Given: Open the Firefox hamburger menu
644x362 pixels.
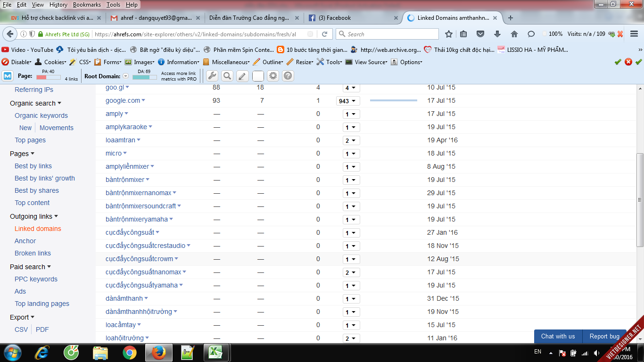Looking at the screenshot, I should [634, 34].
